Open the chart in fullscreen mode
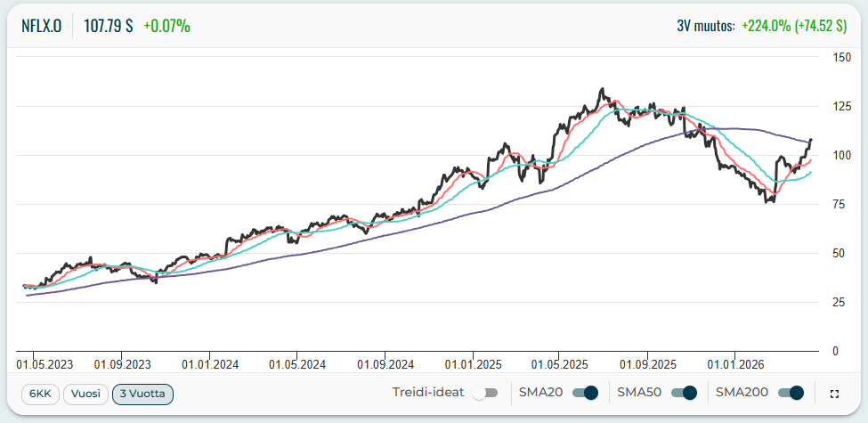This screenshot has height=423, width=868. click(834, 394)
